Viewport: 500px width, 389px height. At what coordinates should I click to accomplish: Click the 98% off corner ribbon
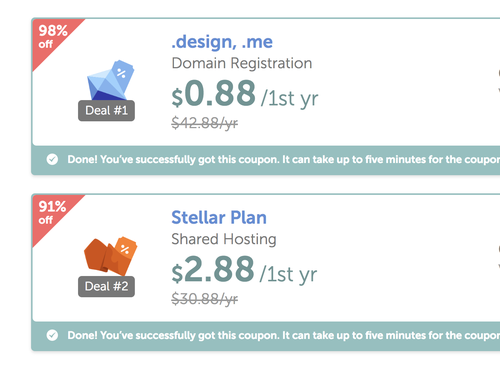tap(52, 37)
